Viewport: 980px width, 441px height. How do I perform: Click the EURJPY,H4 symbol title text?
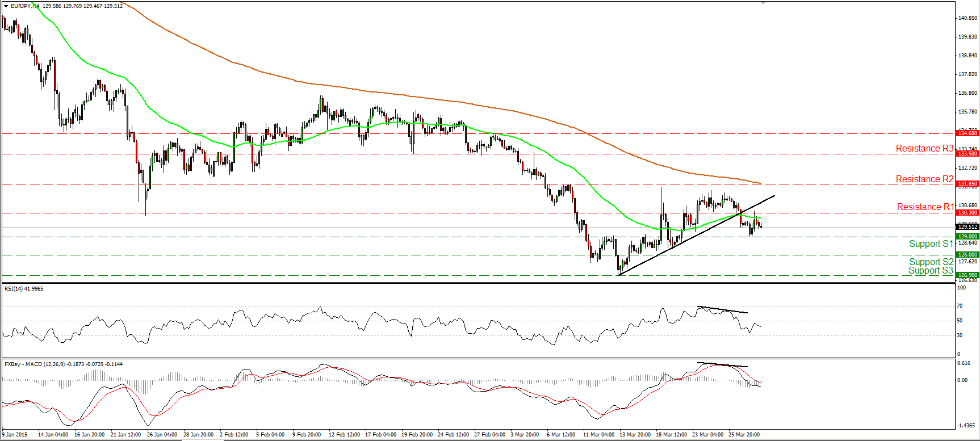click(25, 6)
